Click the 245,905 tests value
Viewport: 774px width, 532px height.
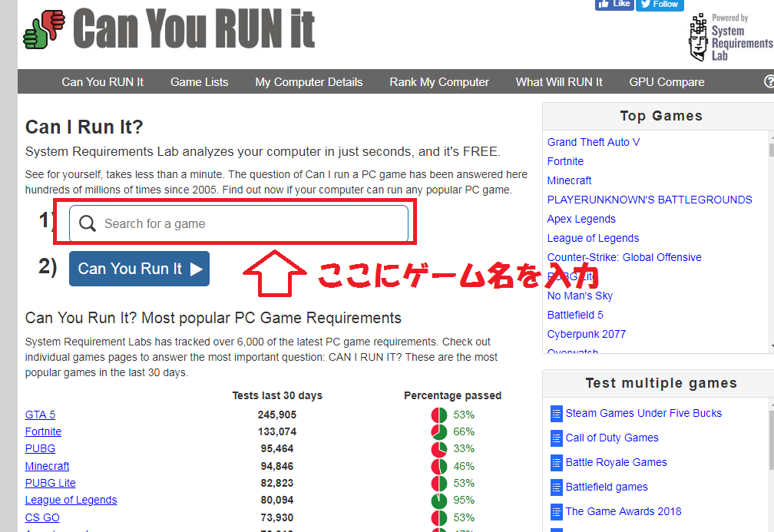click(277, 415)
